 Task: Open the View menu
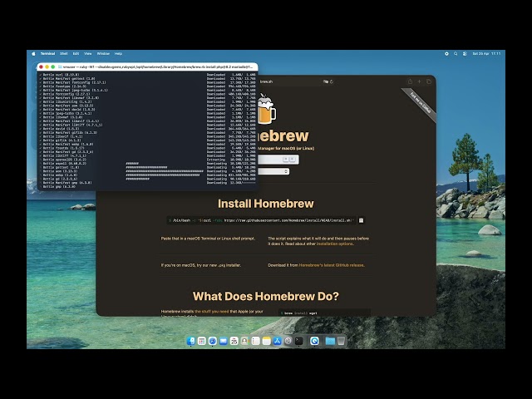(x=88, y=53)
